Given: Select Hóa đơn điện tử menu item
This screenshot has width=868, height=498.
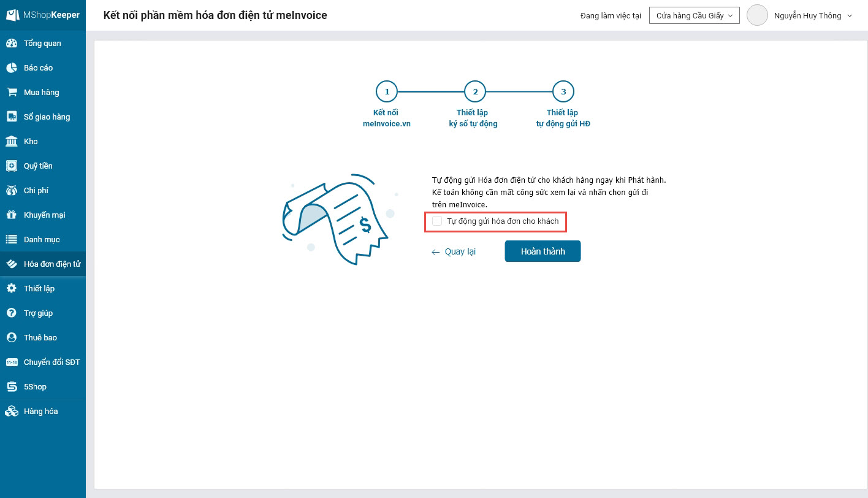Looking at the screenshot, I should click(x=43, y=264).
